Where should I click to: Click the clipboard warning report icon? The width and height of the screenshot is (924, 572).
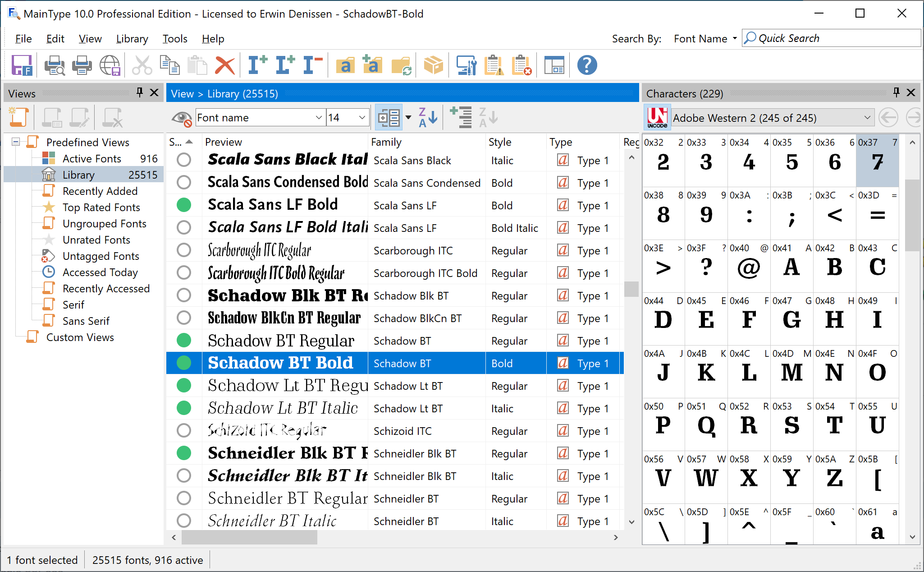[x=494, y=65]
